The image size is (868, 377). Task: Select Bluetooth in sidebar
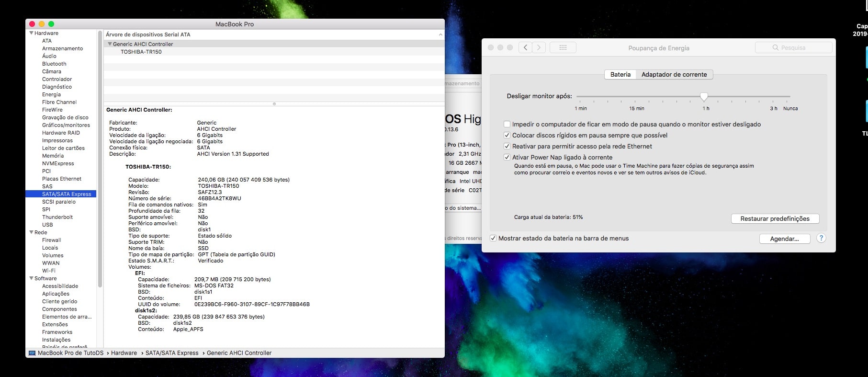(x=54, y=64)
